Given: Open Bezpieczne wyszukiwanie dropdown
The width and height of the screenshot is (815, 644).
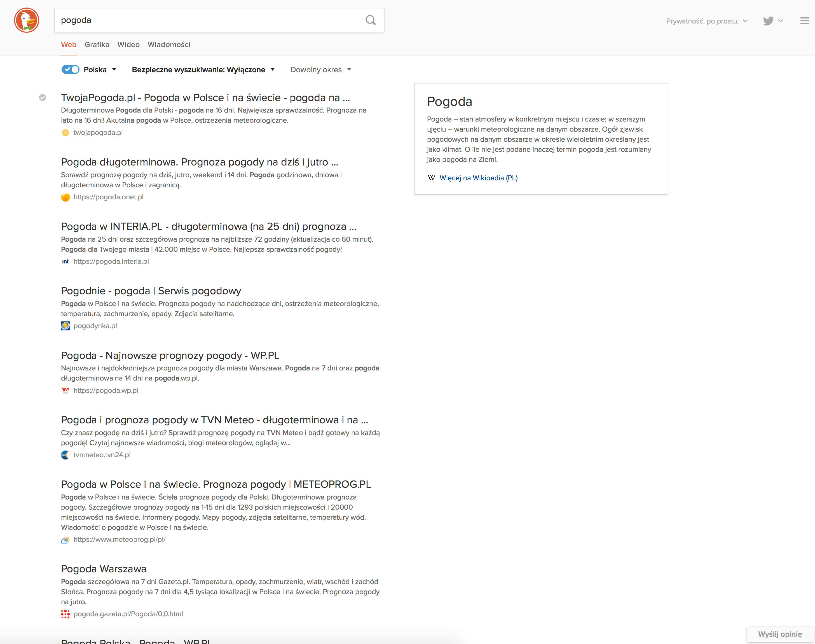Looking at the screenshot, I should pos(203,70).
